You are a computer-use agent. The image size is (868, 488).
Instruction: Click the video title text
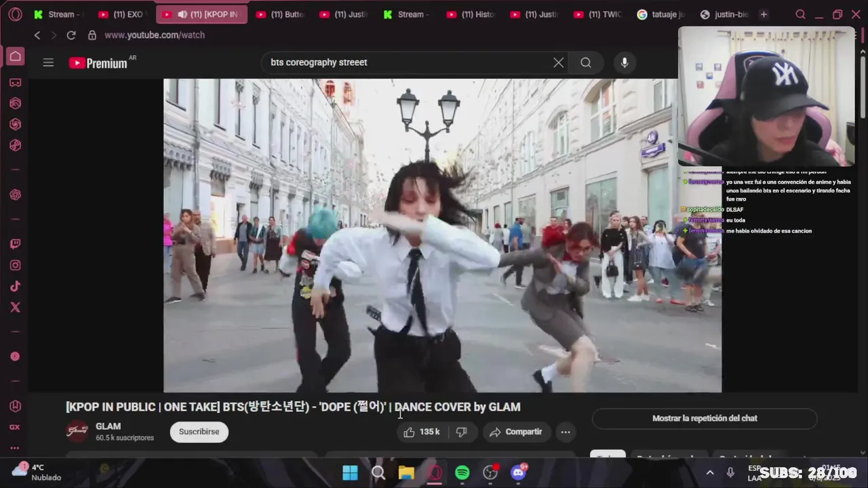click(x=293, y=407)
